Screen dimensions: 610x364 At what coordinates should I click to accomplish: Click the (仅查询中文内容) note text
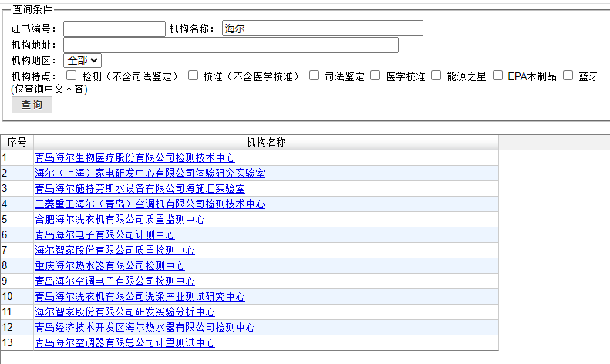tap(49, 89)
